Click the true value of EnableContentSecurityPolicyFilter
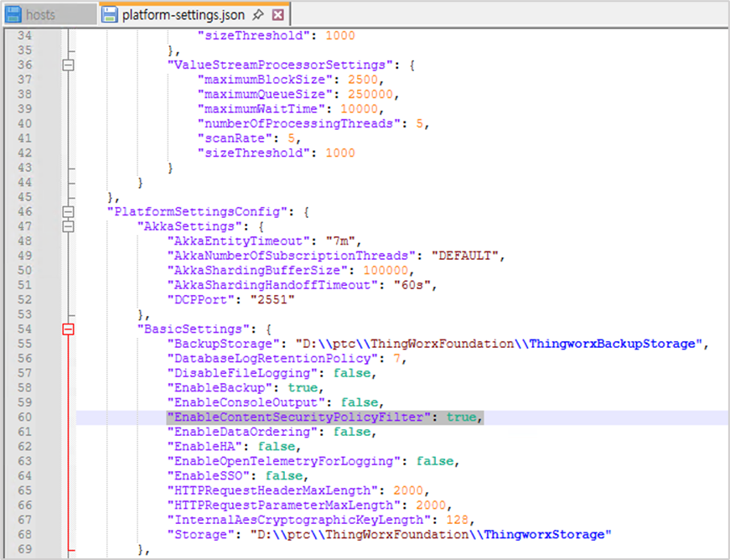The width and height of the screenshot is (730, 560). 461,417
